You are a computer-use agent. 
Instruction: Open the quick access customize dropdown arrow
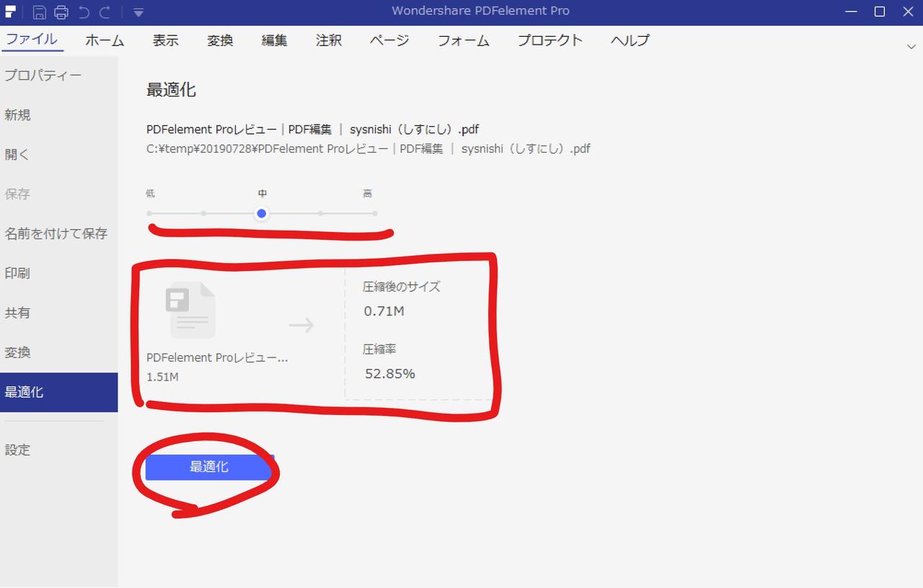[x=138, y=12]
